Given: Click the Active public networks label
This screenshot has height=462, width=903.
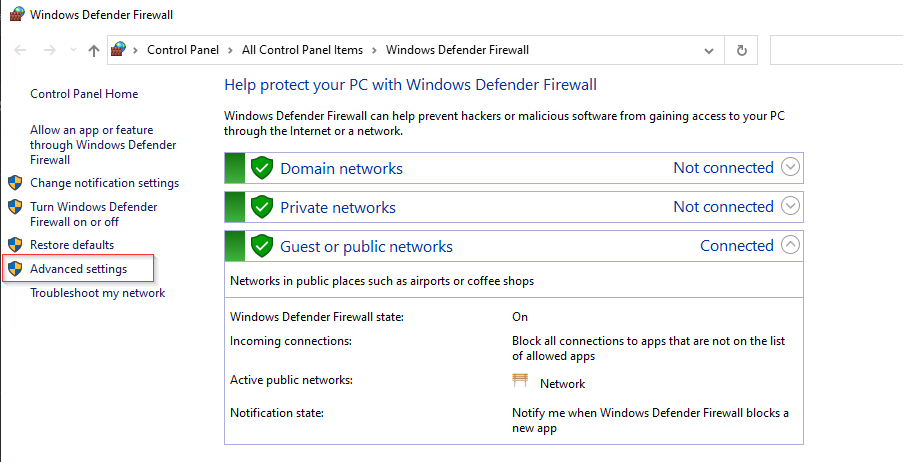Looking at the screenshot, I should point(291,380).
